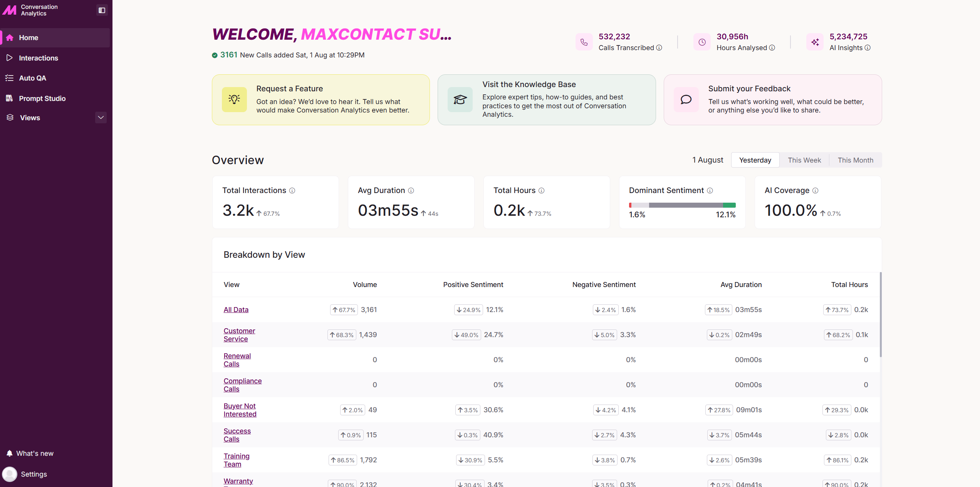
Task: Click the 1,792 volume in Training Team row
Action: tap(368, 460)
